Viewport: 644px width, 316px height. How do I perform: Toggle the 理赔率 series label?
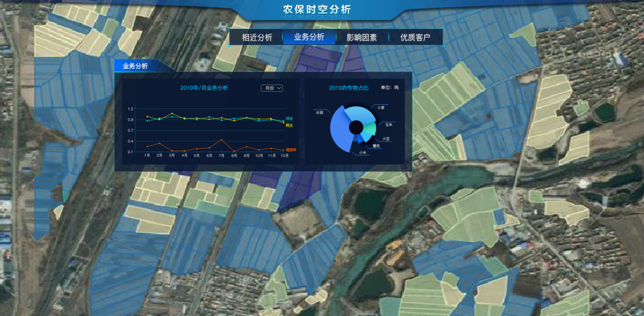291,150
